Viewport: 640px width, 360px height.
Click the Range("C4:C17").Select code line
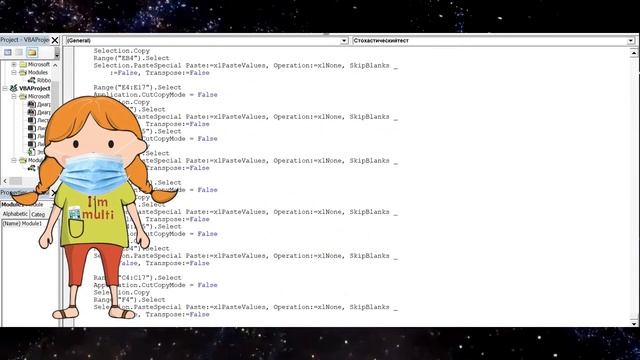[x=137, y=278]
